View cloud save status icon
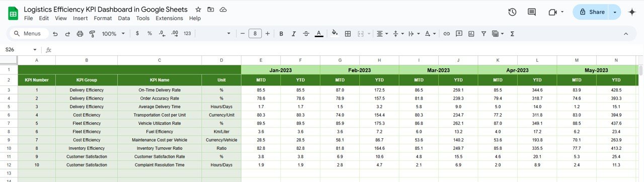The width and height of the screenshot is (644, 182). point(223,10)
